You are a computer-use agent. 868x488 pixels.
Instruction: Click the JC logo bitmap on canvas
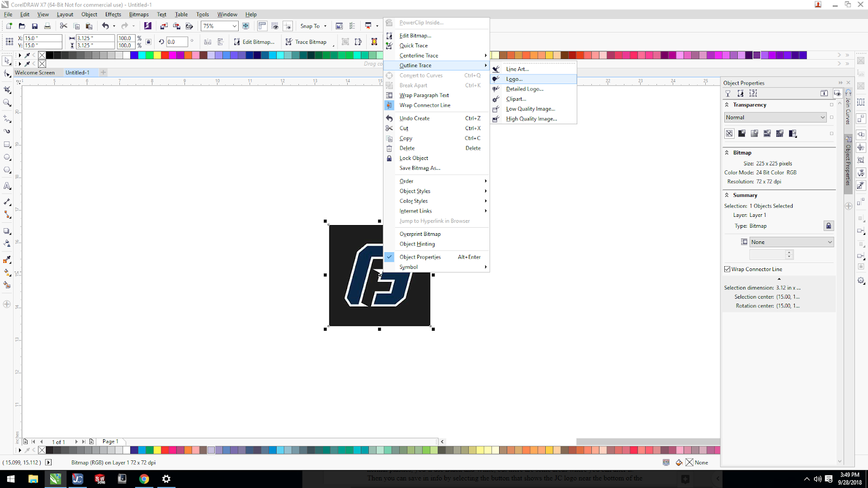(x=379, y=275)
